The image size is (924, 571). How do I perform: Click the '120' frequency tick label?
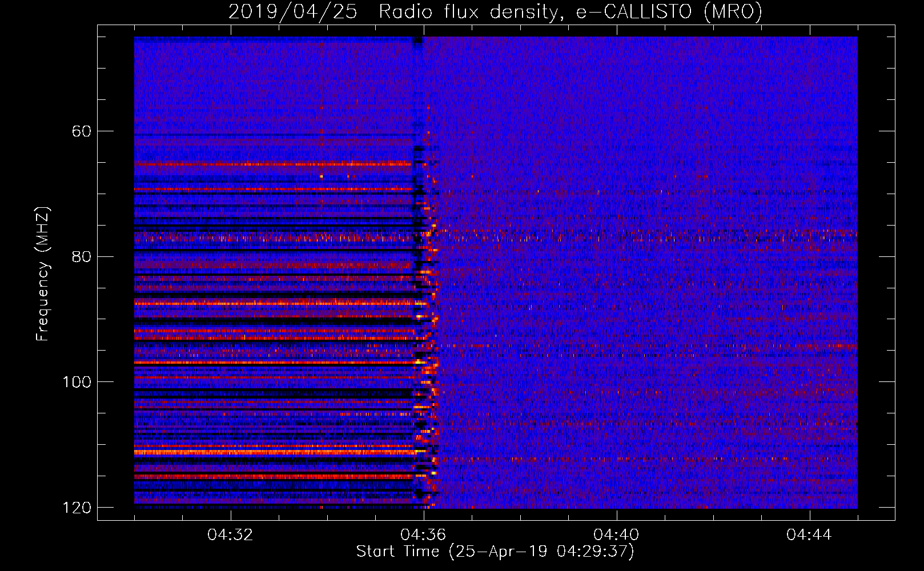(77, 508)
